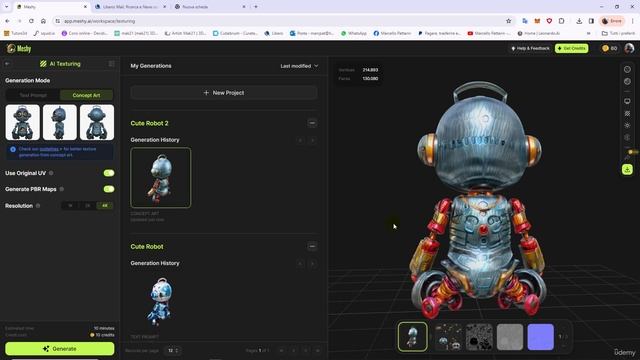Select 1K resolution
The width and height of the screenshot is (640, 360).
click(x=70, y=206)
